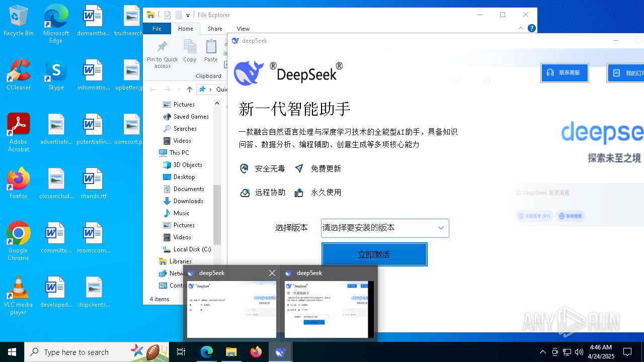Image resolution: width=644 pixels, height=362 pixels.
Task: Switch to Home ribbon tab
Action: pos(185,29)
